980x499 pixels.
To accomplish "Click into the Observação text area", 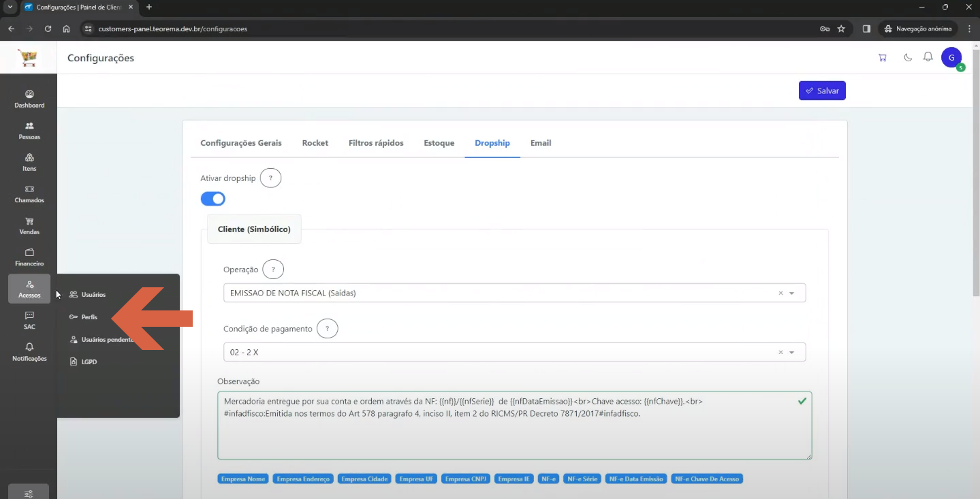I will [x=515, y=425].
